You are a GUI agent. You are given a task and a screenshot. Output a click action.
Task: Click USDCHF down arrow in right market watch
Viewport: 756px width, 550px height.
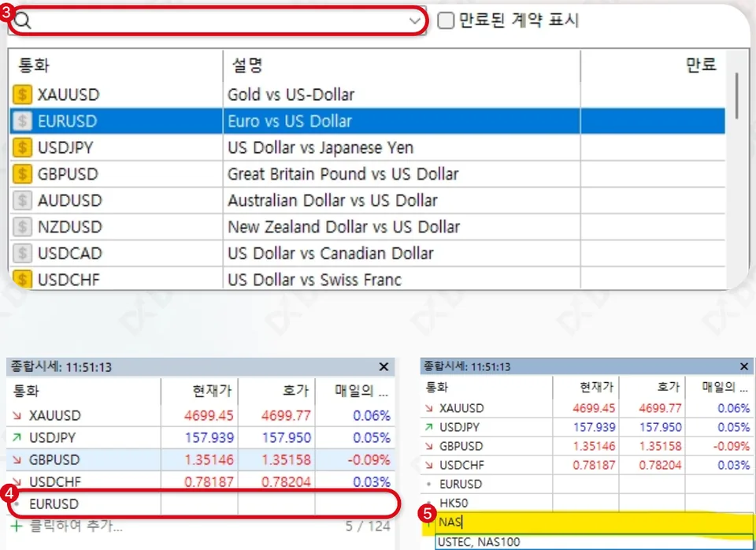click(x=429, y=465)
